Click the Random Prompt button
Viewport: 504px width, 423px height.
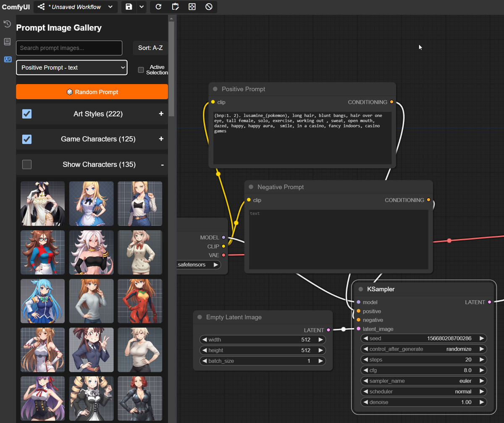pos(92,92)
